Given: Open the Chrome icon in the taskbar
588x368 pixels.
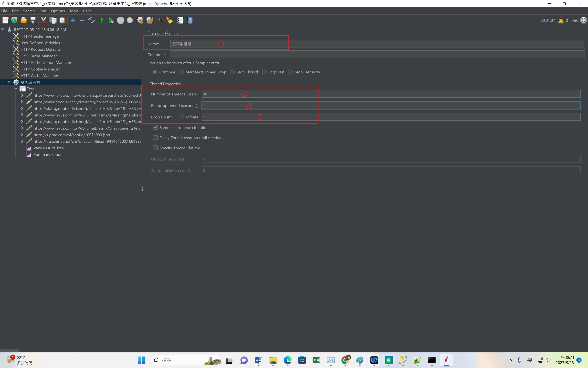Looking at the screenshot, I should (x=345, y=360).
